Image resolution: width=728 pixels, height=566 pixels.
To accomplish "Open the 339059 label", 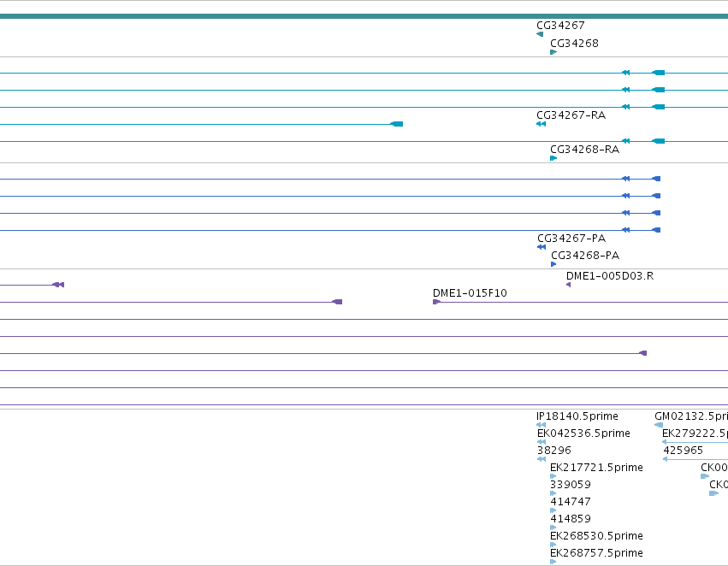I will click(x=571, y=485).
